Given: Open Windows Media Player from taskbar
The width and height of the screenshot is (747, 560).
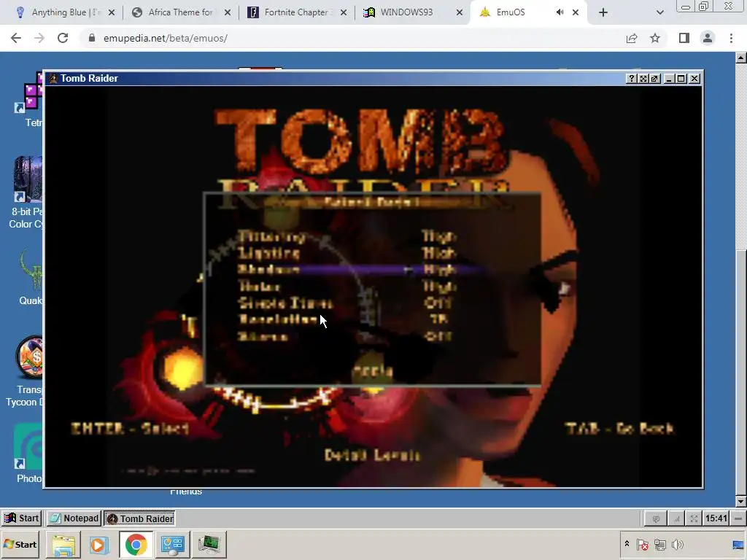Looking at the screenshot, I should 99,544.
